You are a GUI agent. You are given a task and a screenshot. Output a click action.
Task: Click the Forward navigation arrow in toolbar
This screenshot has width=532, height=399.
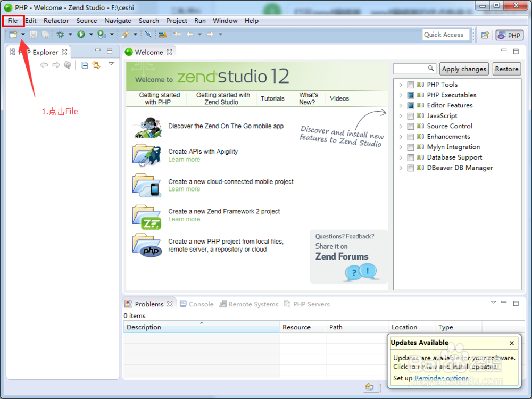pyautogui.click(x=210, y=34)
